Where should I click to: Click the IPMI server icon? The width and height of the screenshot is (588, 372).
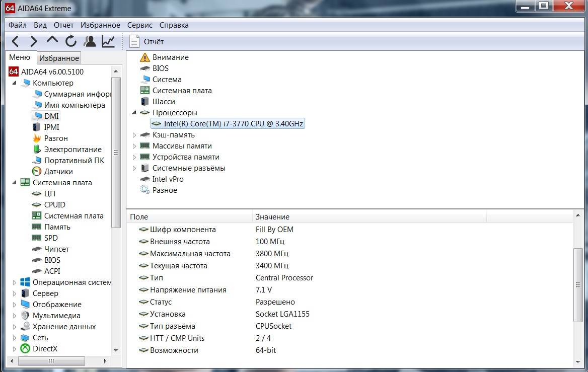click(36, 127)
